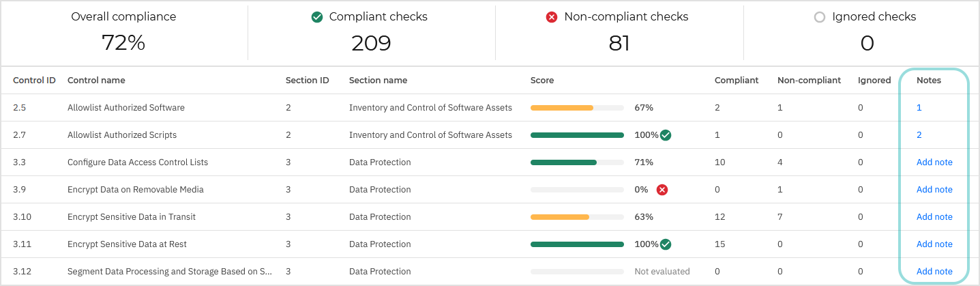Add note to Encrypt Data on Removable Media
Viewport: 980px width, 286px height.
coord(934,190)
